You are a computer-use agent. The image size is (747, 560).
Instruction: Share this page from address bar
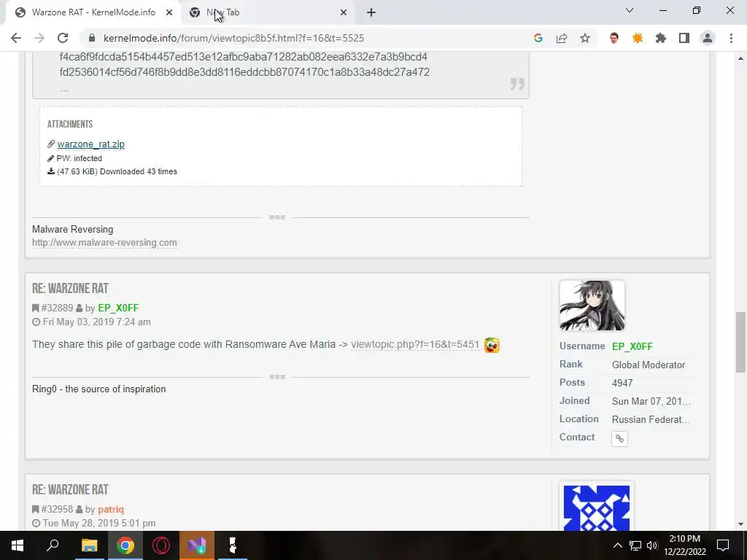tap(562, 38)
